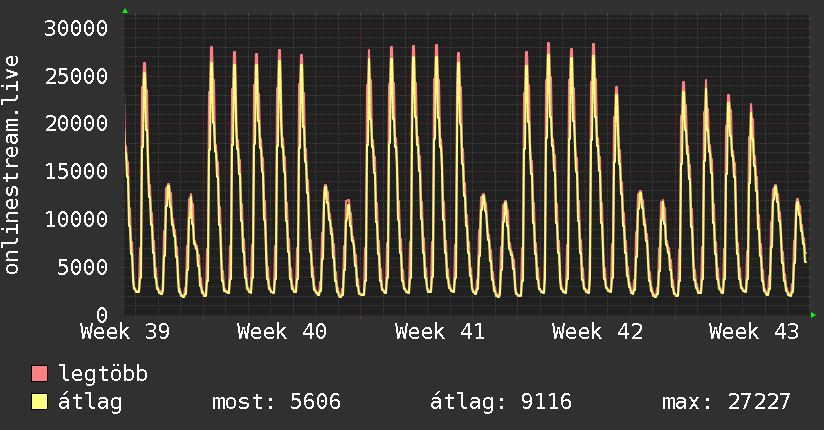This screenshot has width=824, height=430.
Task: Click the green arrow at the top of the y-axis
Action: coord(125,11)
